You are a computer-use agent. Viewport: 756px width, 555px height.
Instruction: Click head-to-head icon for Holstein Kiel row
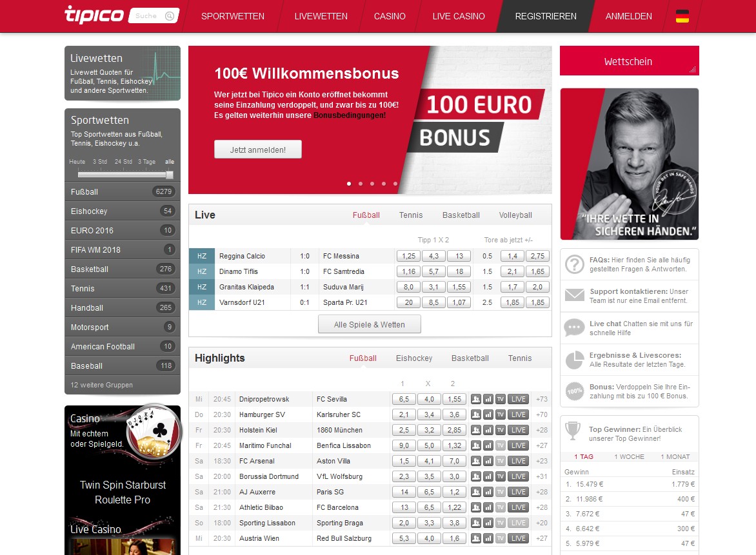point(476,430)
